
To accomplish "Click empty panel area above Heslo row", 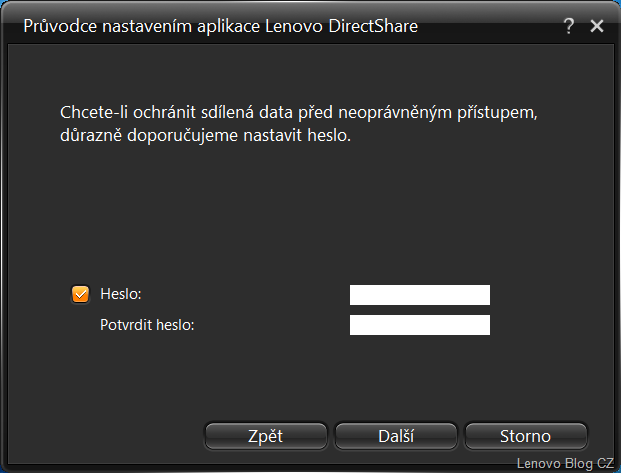I will click(300, 220).
